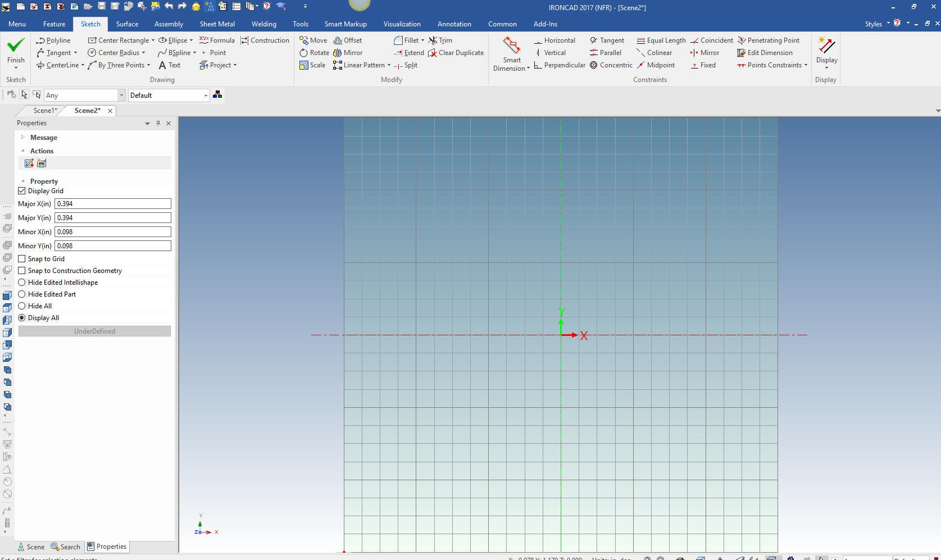Apply the Equal Length constraint
Screen dimensions: 941x560
(661, 40)
